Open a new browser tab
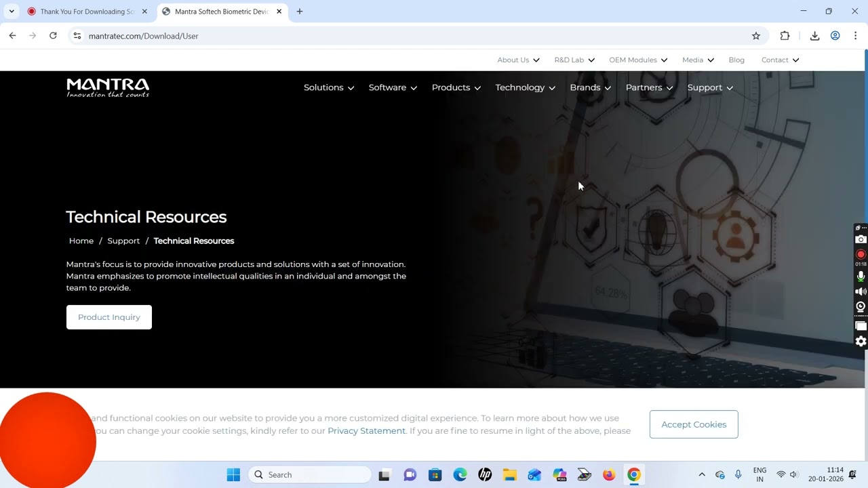The height and width of the screenshot is (488, 868). coord(300,12)
